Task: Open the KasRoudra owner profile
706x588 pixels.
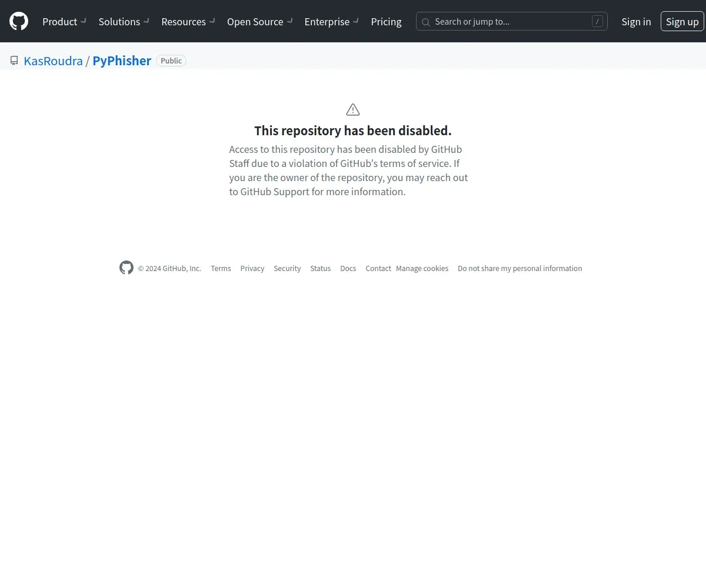Action: pyautogui.click(x=54, y=61)
